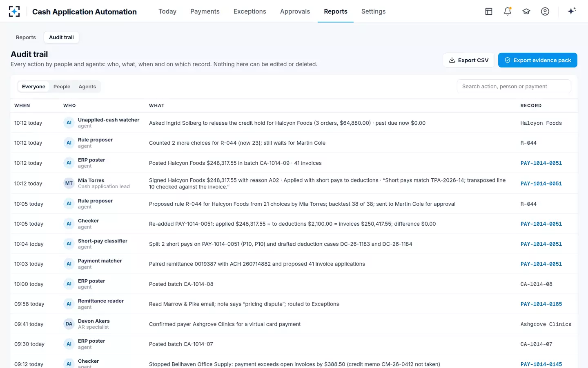This screenshot has height=368, width=588.
Task: Select the Audit trail sub-tab
Action: pos(61,37)
